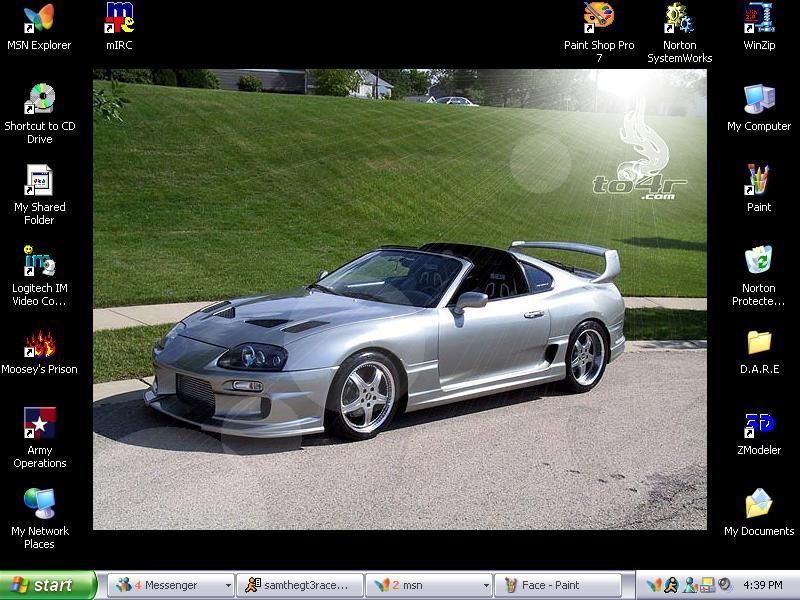Viewport: 800px width, 600px height.
Task: Click the Norton SystemWorks shortcut
Action: coord(679,19)
